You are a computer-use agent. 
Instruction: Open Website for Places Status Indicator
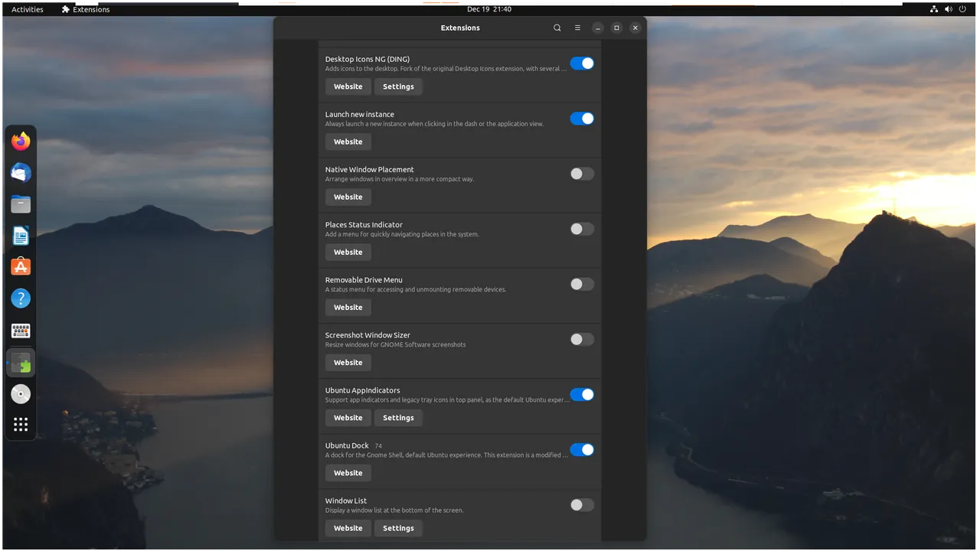click(348, 252)
